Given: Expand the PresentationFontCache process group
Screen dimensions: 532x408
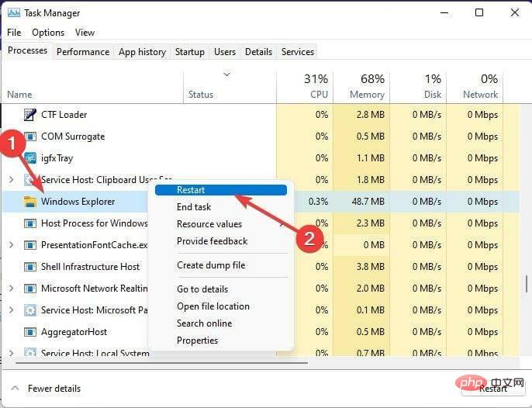Looking at the screenshot, I should tap(11, 245).
